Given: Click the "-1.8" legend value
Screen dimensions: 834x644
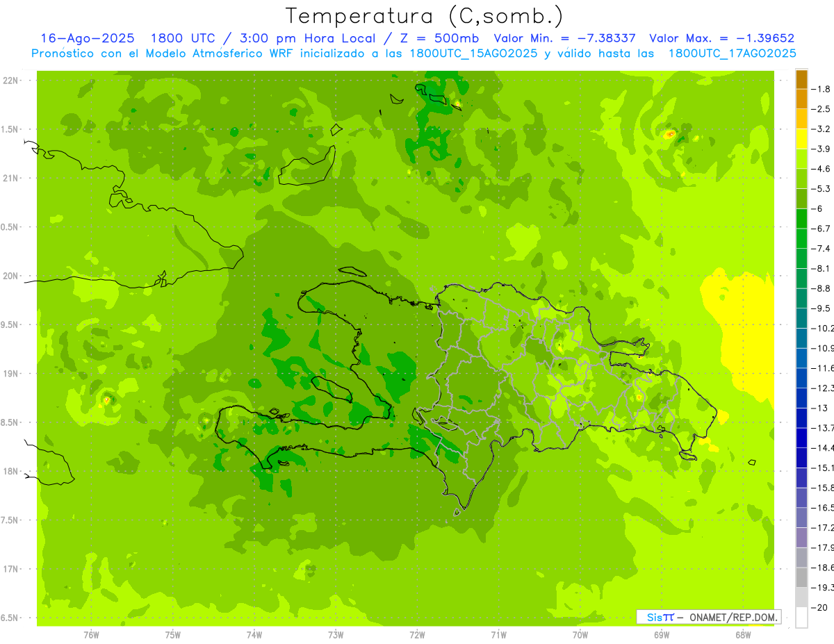Looking at the screenshot, I should pyautogui.click(x=821, y=89).
